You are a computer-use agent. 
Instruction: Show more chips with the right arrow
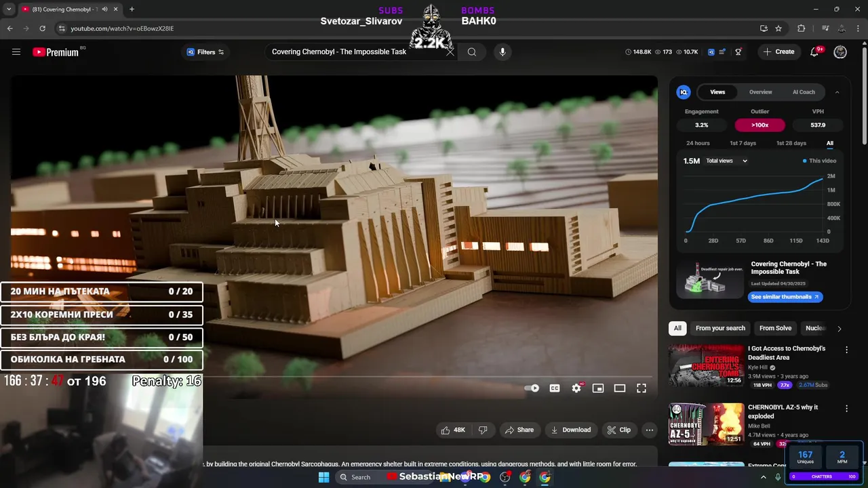click(x=839, y=329)
